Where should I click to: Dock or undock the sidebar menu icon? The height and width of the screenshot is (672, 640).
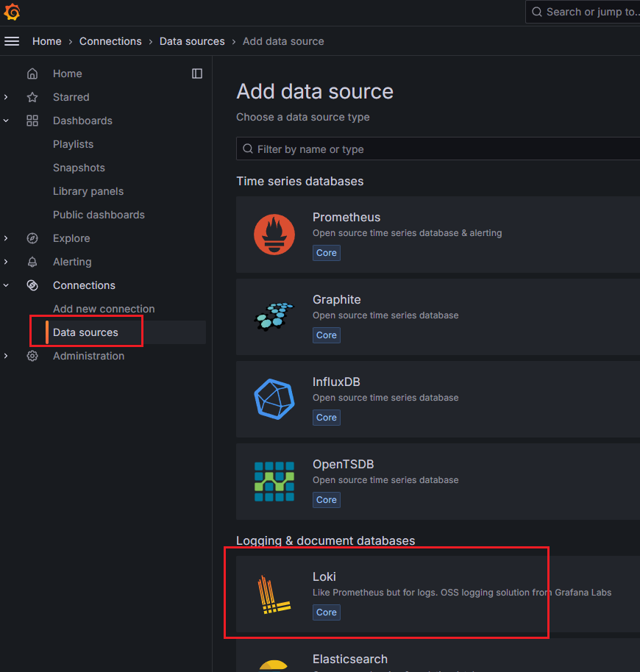click(197, 74)
